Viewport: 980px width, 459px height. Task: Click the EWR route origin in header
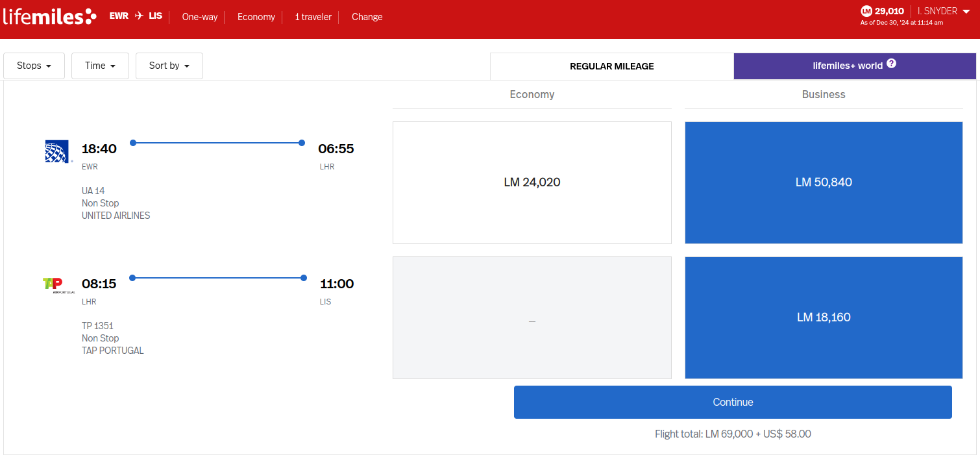pos(119,16)
